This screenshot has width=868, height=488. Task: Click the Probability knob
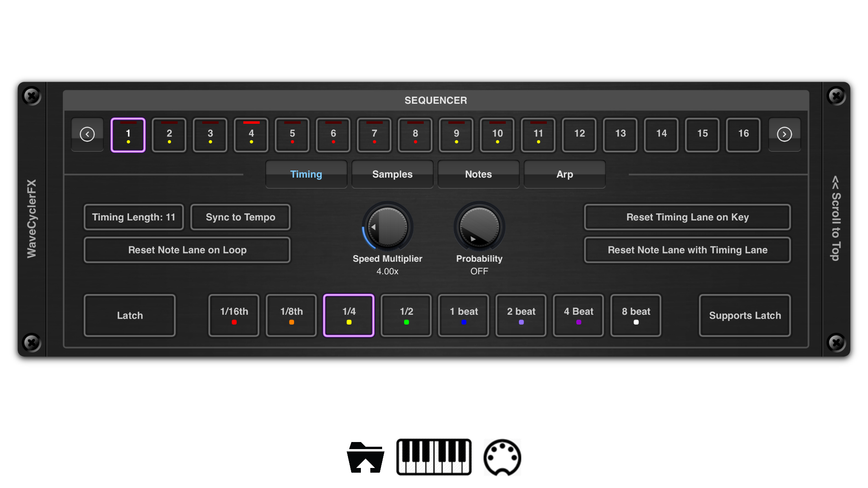479,227
